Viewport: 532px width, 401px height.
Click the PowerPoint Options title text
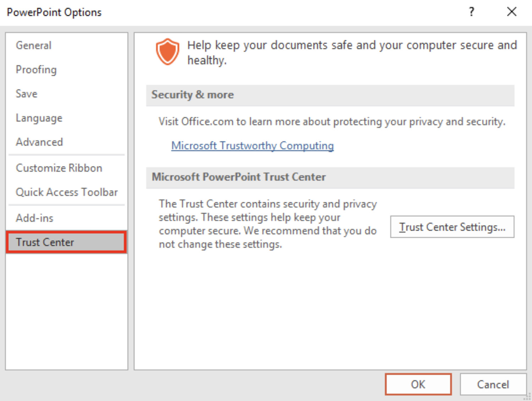coord(54,12)
